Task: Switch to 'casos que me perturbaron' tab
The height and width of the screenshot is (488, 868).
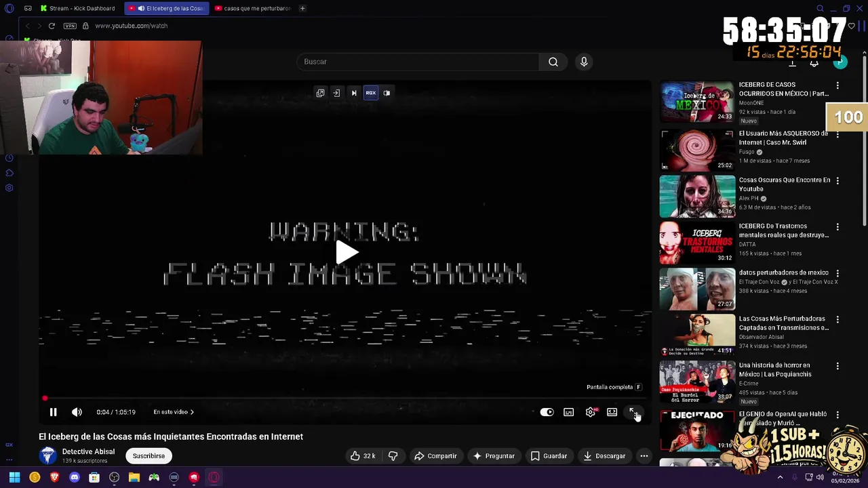Action: pos(252,8)
